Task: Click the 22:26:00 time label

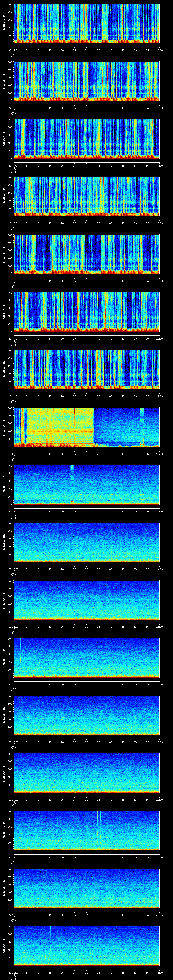Action: (13, 742)
